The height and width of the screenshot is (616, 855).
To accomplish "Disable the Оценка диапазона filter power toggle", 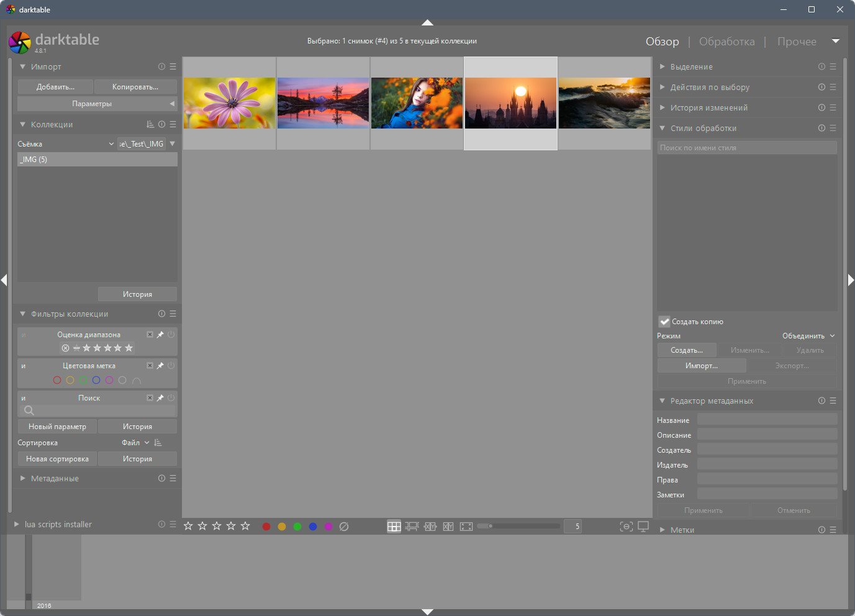I will [x=171, y=335].
